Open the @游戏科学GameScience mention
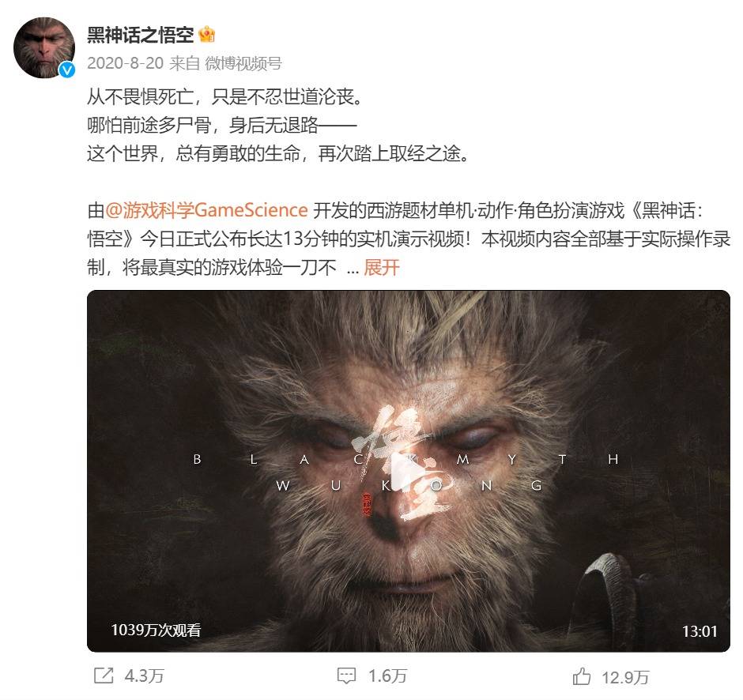The image size is (743, 700). pos(206,210)
